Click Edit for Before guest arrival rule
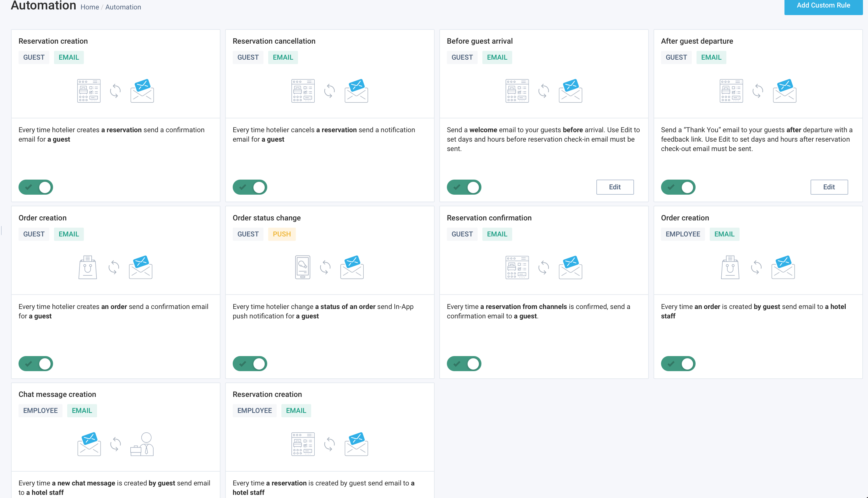Screen dimensions: 868x498 pyautogui.click(x=615, y=187)
